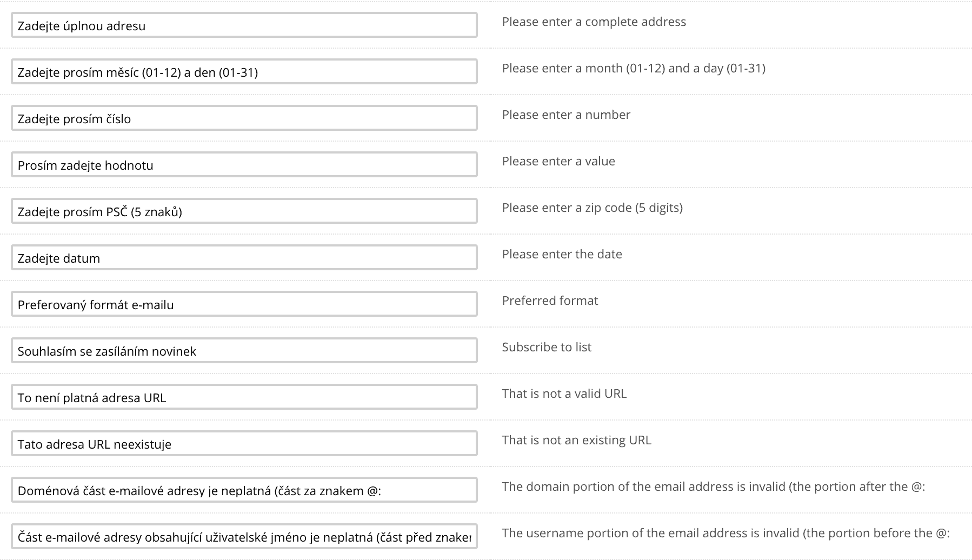Click the 'Část e-mailové adresy obsahující' field

pos(244,537)
